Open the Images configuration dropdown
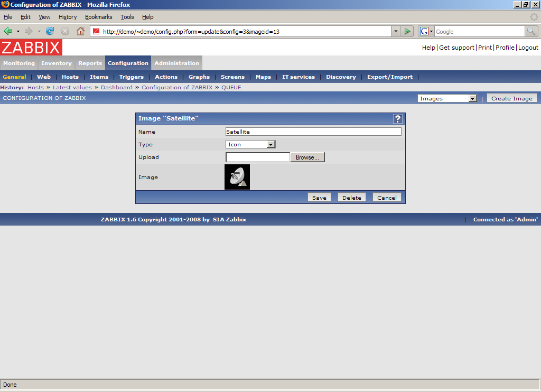Screen dimensions: 541x392 pos(447,98)
